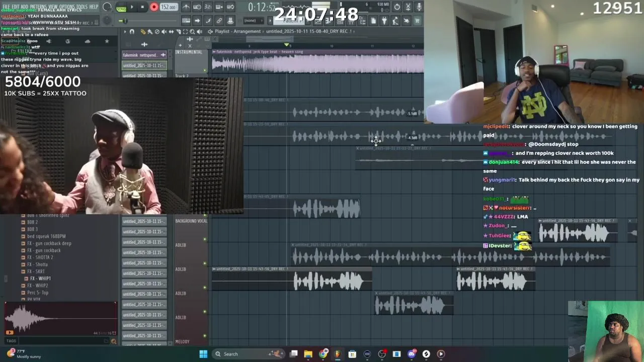Open the EDIT menu
This screenshot has height=362, width=644.
pos(16,7)
